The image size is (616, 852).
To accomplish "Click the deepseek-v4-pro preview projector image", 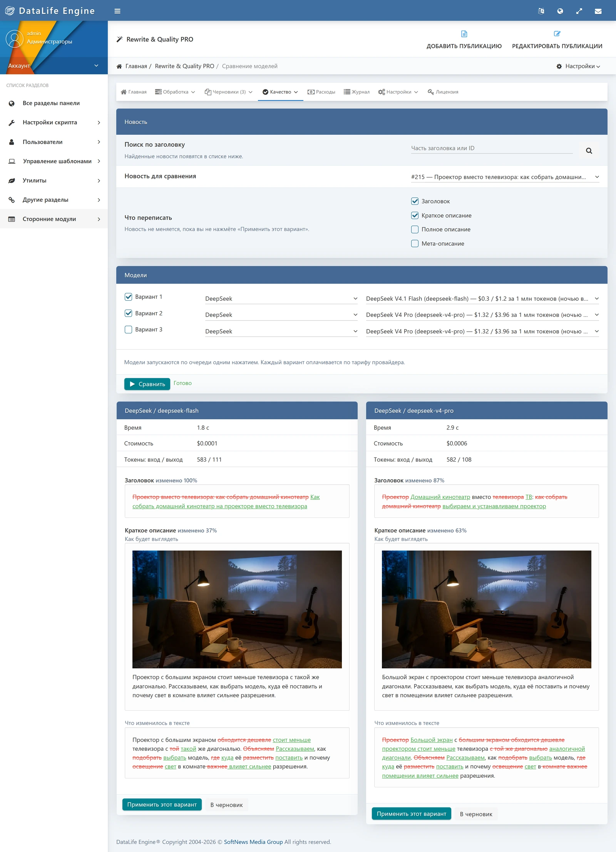I will tap(486, 609).
